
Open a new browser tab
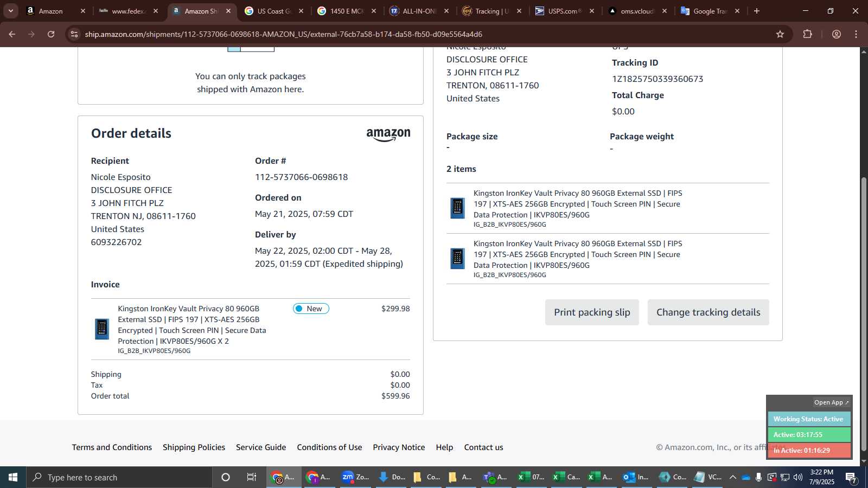coord(757,11)
